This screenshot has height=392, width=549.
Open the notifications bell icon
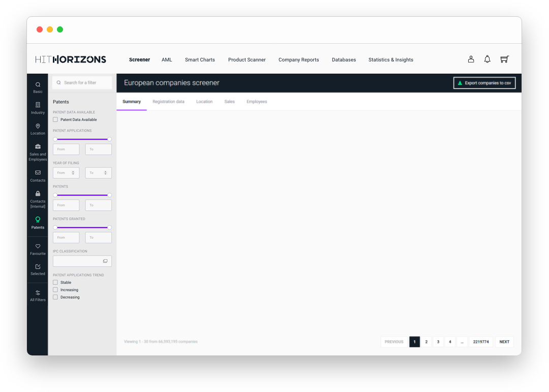point(487,59)
